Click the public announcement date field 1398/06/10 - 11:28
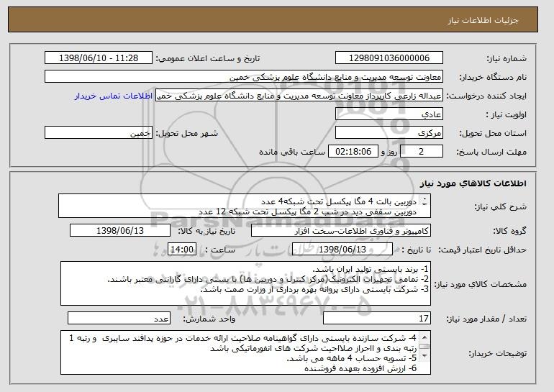Image resolution: width=554 pixels, height=392 pixels. coord(99,58)
